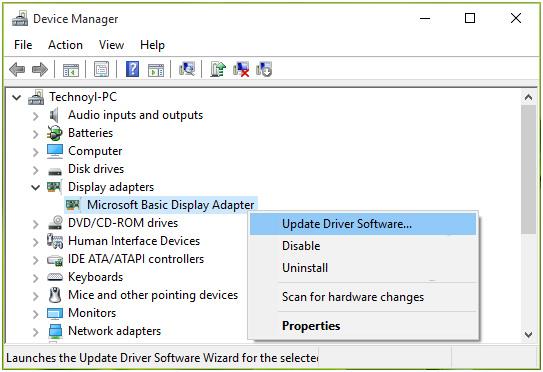Collapse the Display adapters node arrow

pyautogui.click(x=36, y=188)
